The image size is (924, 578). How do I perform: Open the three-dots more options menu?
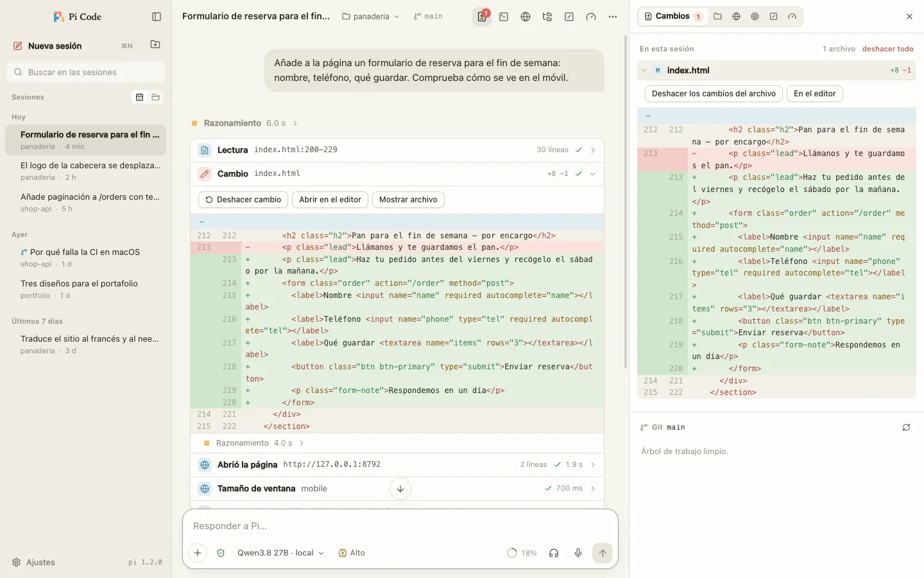[x=613, y=17]
